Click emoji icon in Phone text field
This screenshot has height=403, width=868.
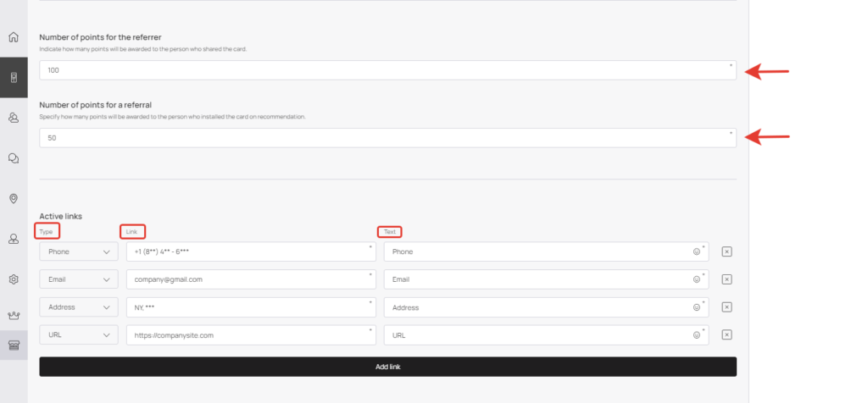[x=697, y=251]
